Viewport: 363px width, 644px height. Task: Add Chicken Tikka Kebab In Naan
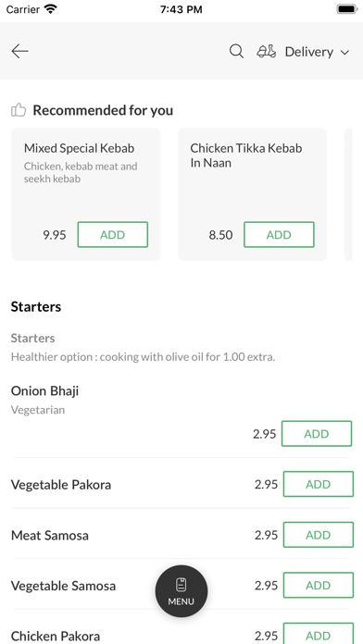(x=279, y=234)
